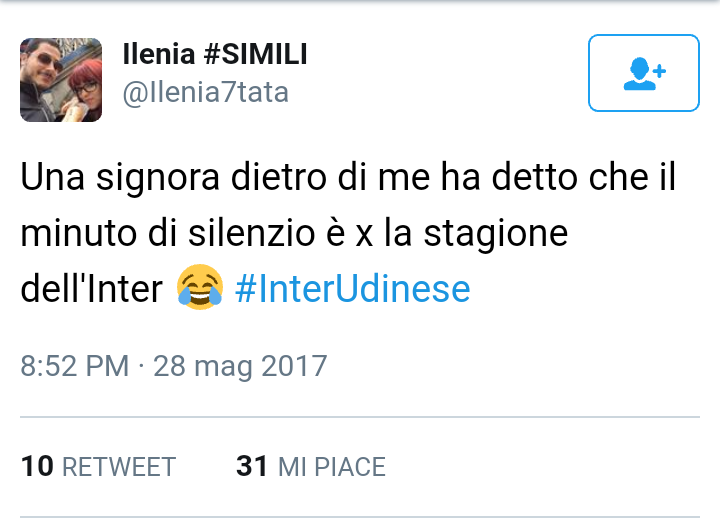The width and height of the screenshot is (720, 520).
Task: Click the follow user icon button
Action: point(643,73)
